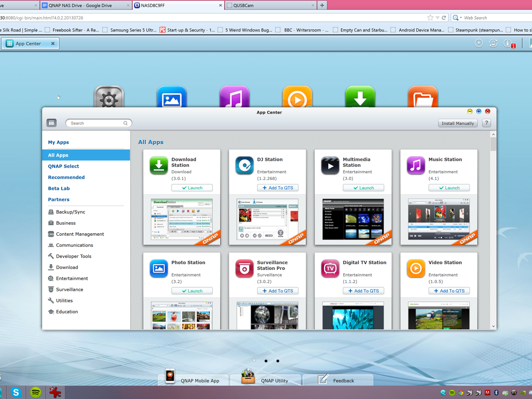Close the App Center taskbar tab
The height and width of the screenshot is (399, 532).
click(53, 43)
